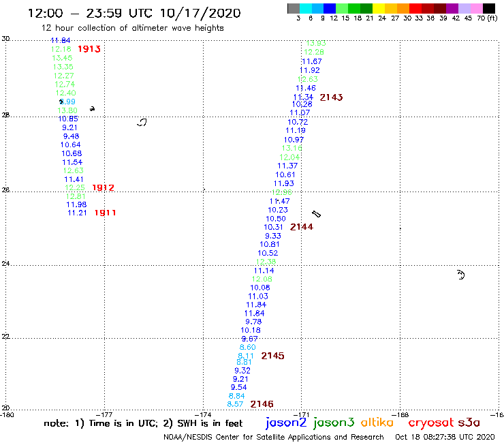504x443 pixels.
Task: Click the 13.80 wave height value
Action: (x=67, y=110)
